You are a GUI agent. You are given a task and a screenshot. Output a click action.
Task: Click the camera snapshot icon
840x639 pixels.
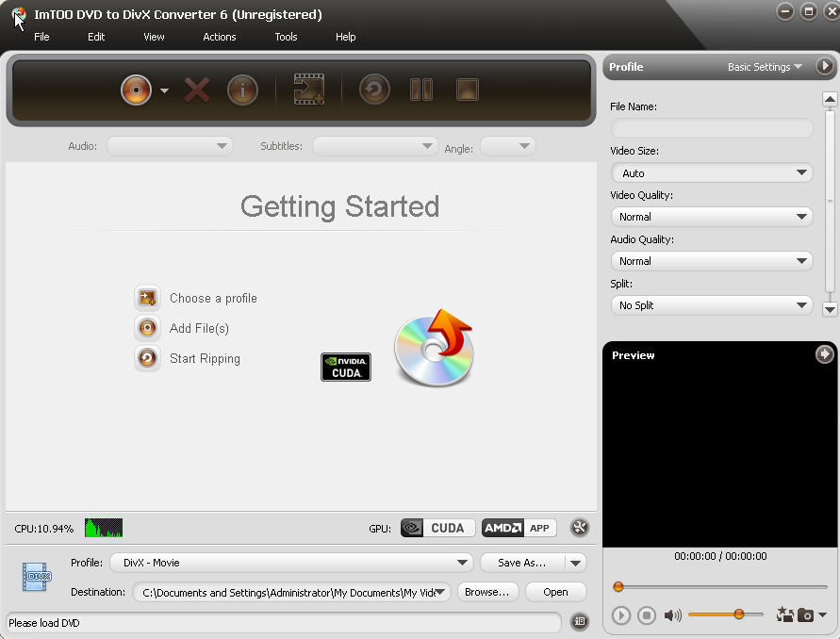point(805,614)
